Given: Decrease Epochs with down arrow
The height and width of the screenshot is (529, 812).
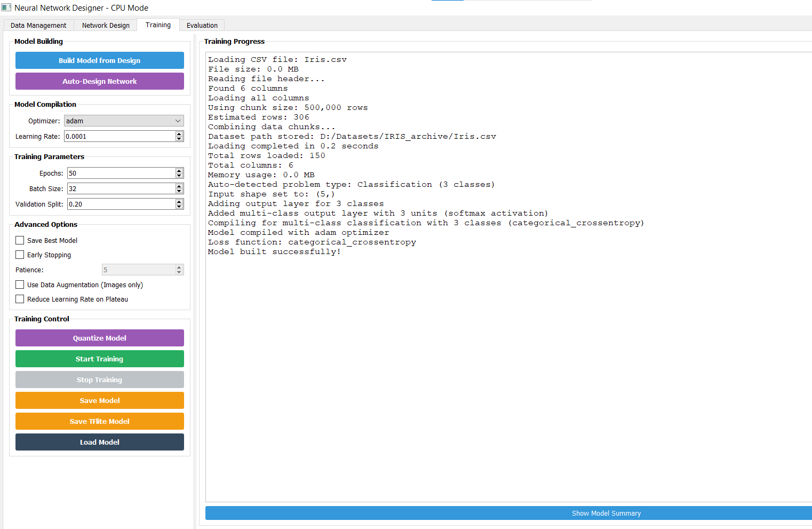Looking at the screenshot, I should [x=179, y=176].
